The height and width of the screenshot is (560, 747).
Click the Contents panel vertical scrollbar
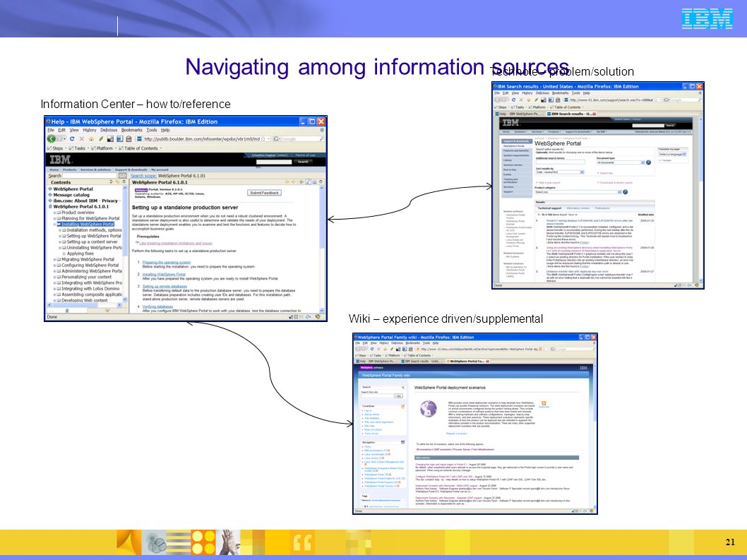click(125, 244)
